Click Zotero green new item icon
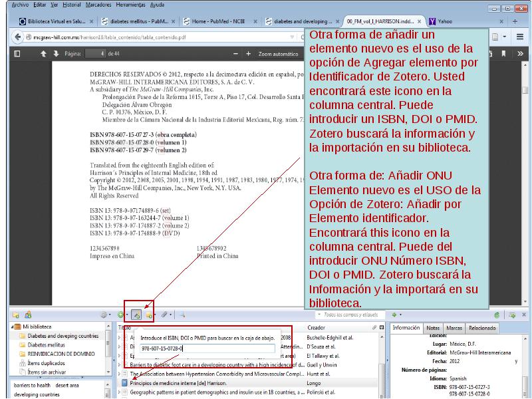532x399 pixels. [x=122, y=315]
